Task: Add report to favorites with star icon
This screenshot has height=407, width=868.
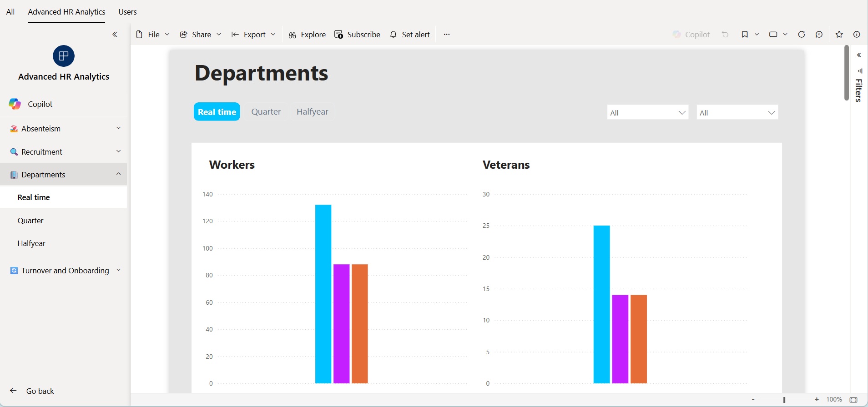Action: coord(839,35)
